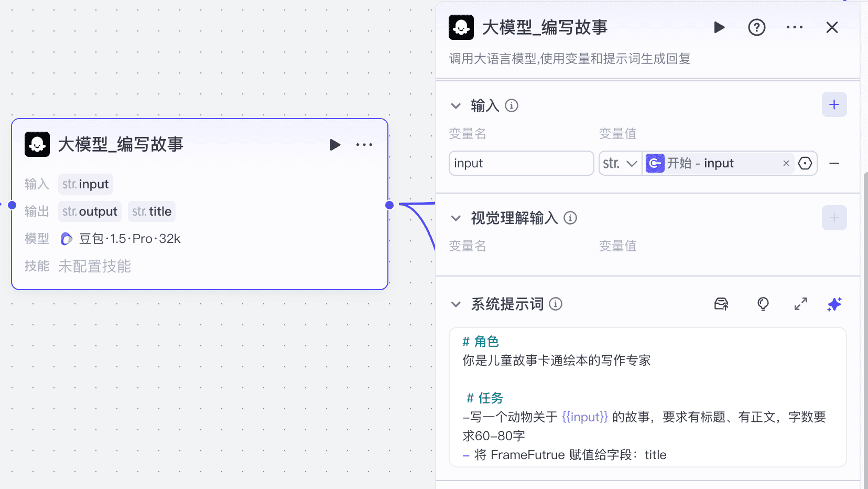Click the input variable name field
The width and height of the screenshot is (868, 489).
coord(521,163)
